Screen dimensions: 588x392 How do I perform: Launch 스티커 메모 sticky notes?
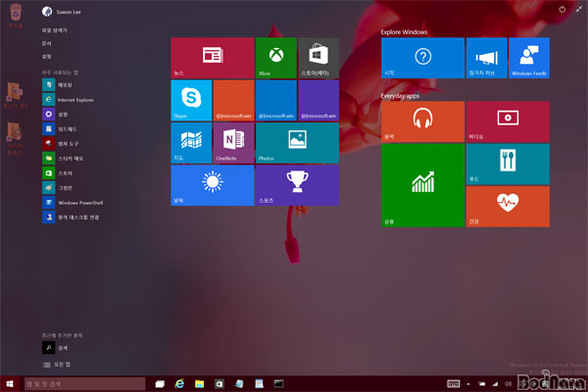[x=63, y=159]
